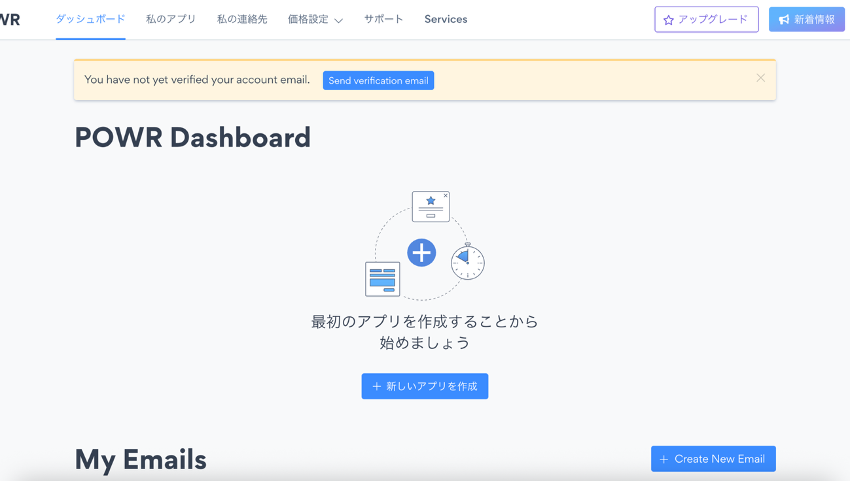This screenshot has height=482, width=850.
Task: Open the ダッシュボード tab
Action: 91,19
